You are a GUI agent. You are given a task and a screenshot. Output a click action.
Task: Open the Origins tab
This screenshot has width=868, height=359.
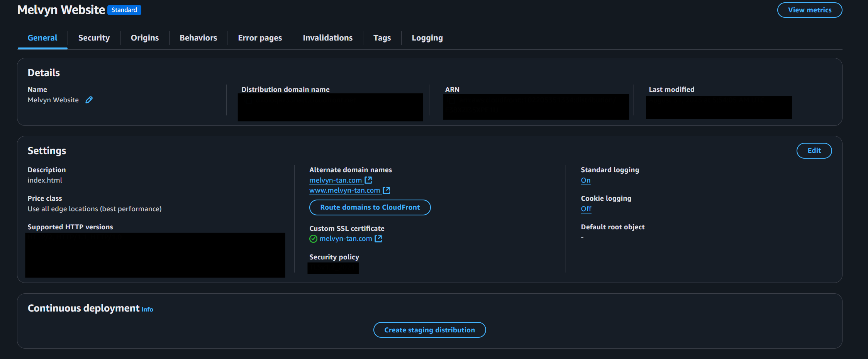pos(145,38)
